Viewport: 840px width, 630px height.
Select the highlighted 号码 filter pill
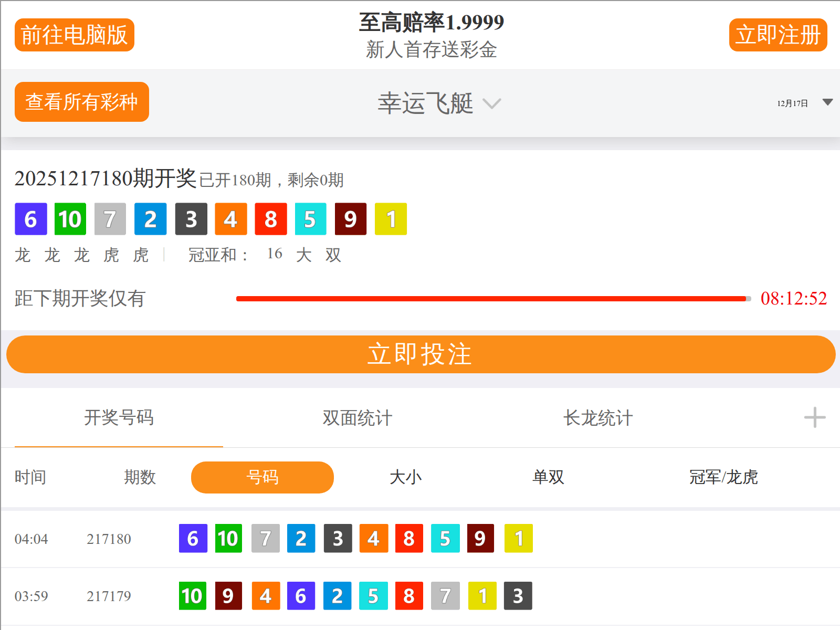tap(262, 477)
